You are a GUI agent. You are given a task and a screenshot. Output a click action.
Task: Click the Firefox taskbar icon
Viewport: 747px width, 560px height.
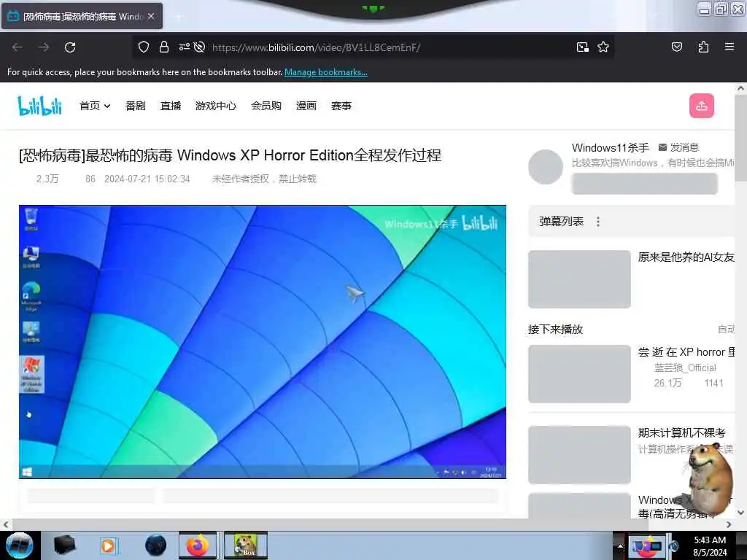click(x=198, y=545)
